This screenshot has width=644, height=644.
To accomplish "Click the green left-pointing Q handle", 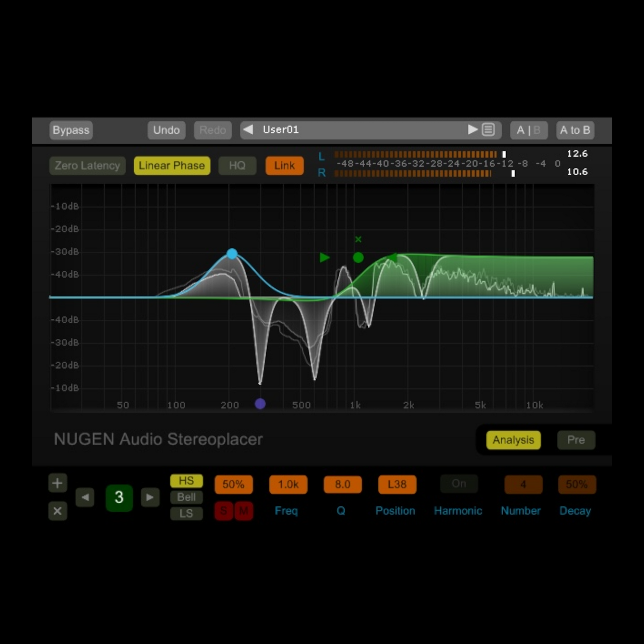I will [392, 257].
